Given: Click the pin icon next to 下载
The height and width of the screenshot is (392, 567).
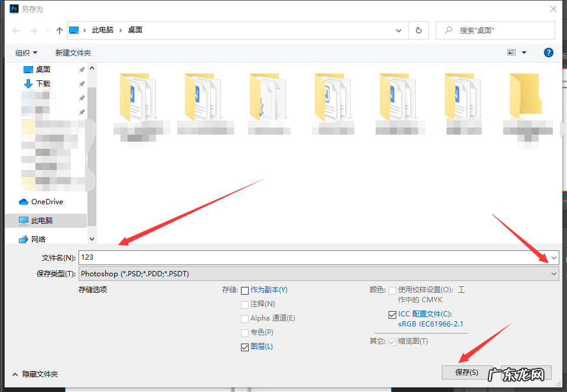Looking at the screenshot, I should [82, 84].
